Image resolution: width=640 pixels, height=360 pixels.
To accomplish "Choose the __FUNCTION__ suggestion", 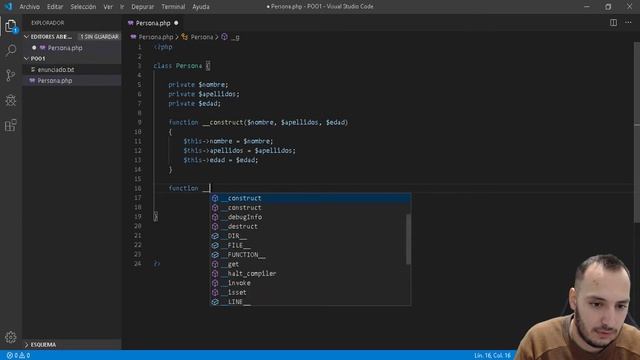I will 310,255.
